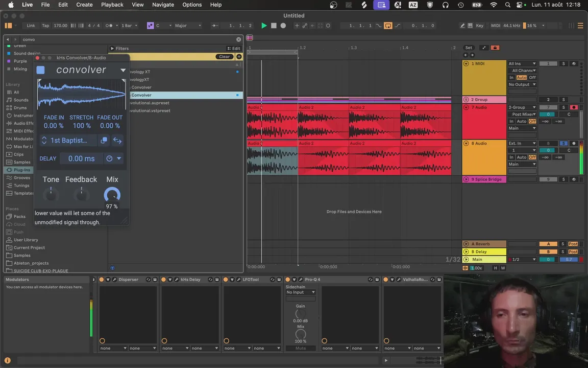Screen dimensions: 588x368
Task: Toggle the Loop switch in transport
Action: 388,26
